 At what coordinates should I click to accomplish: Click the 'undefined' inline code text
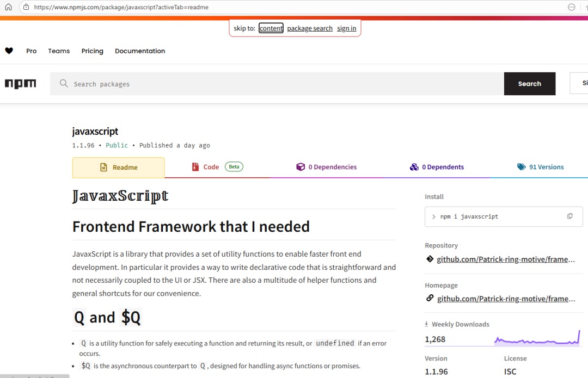tap(335, 343)
